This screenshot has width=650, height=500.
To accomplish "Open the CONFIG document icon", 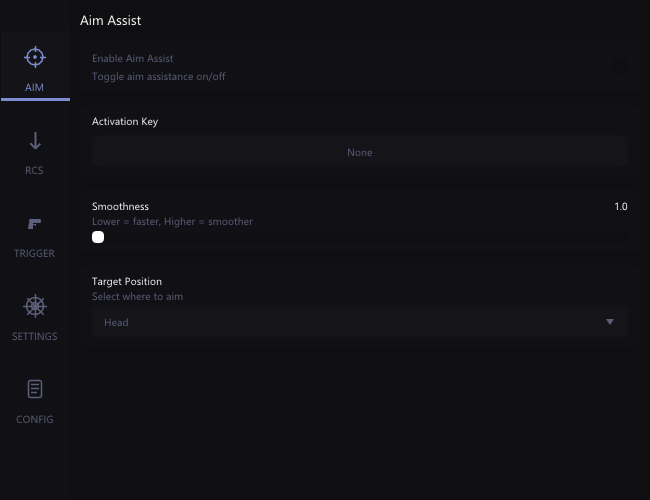I will tap(35, 389).
